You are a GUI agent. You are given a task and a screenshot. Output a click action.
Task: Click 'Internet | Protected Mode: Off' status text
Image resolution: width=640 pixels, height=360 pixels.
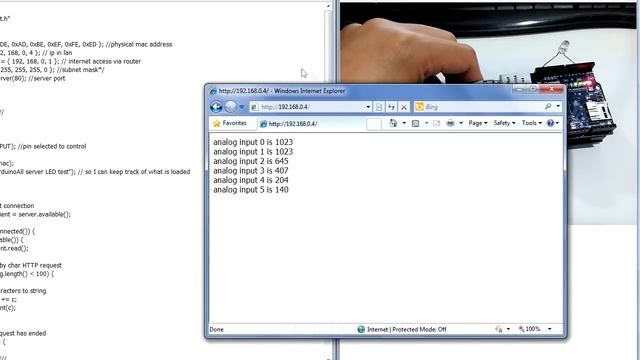pos(407,329)
